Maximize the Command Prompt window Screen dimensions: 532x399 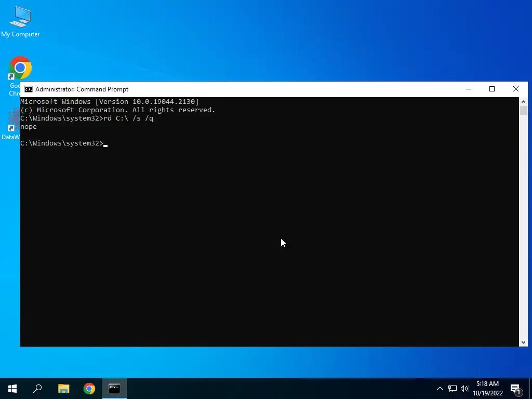click(492, 89)
